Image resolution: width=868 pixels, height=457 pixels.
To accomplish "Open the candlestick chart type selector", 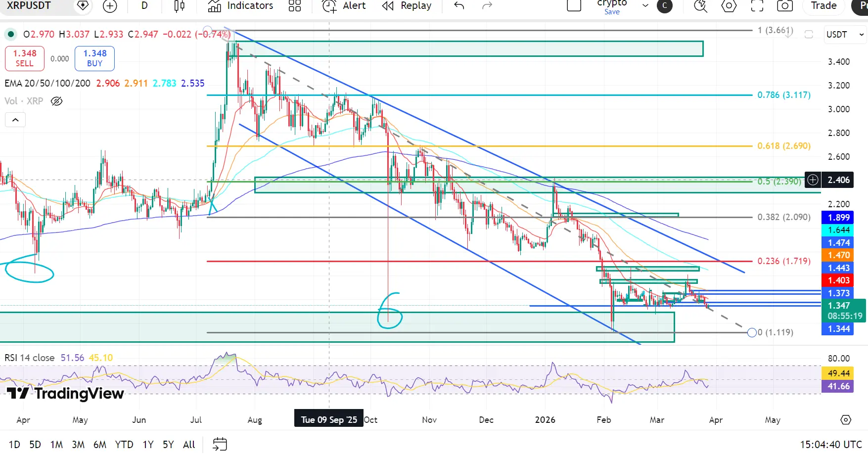I will [180, 6].
